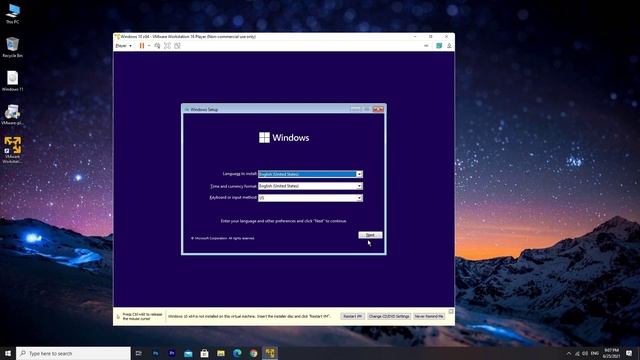Click the Never Remind Me button
Viewport: 640px width, 360px height.
coord(429,316)
